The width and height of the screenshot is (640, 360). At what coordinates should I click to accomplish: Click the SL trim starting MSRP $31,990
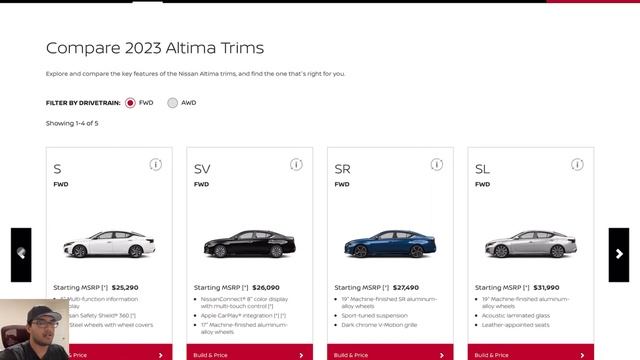517,288
